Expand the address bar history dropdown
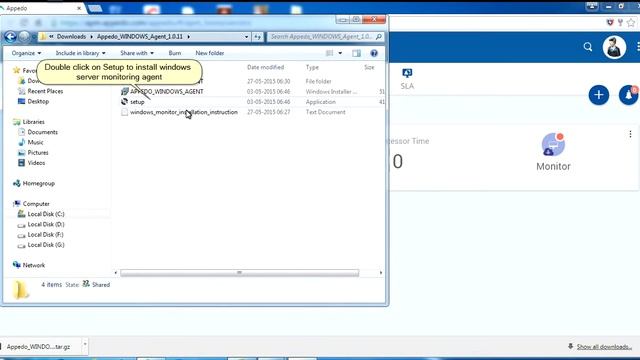The width and height of the screenshot is (640, 360). click(x=247, y=37)
